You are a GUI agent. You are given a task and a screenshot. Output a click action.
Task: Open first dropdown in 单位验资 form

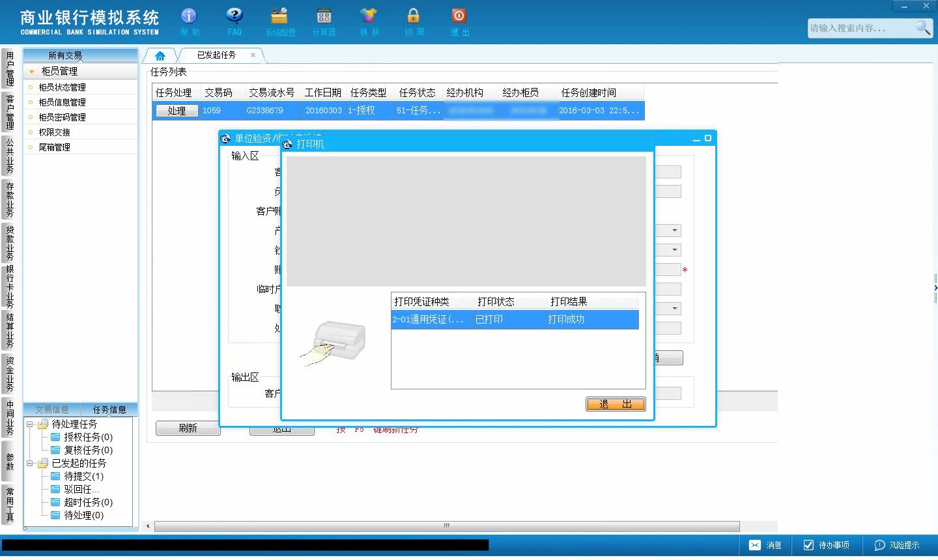pyautogui.click(x=675, y=231)
